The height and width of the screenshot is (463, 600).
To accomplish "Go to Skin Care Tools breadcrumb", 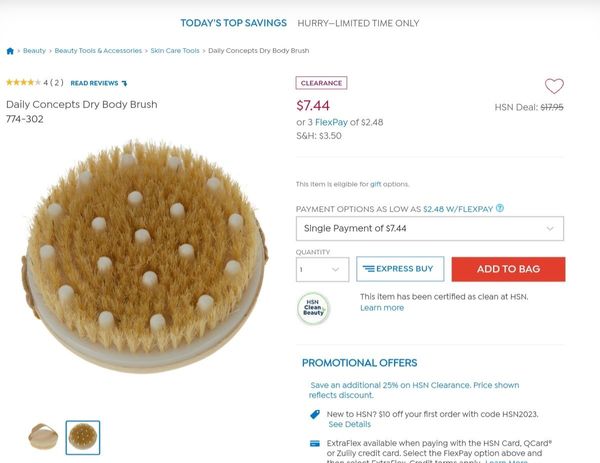I will 175,50.
